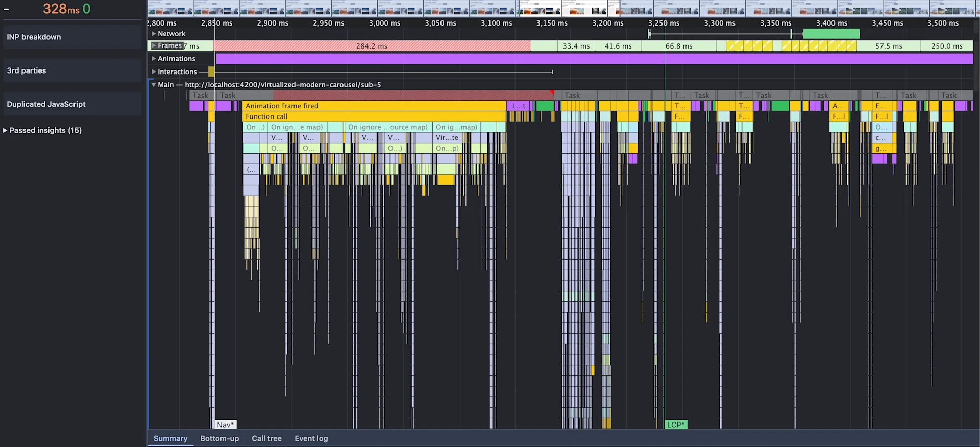Select the Animation frame fired event

(x=374, y=106)
